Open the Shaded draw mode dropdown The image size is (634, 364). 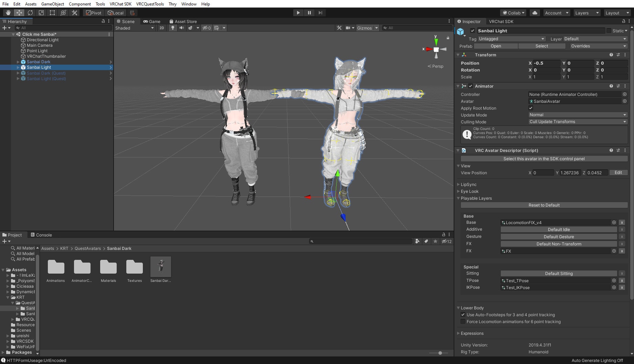[x=135, y=28]
